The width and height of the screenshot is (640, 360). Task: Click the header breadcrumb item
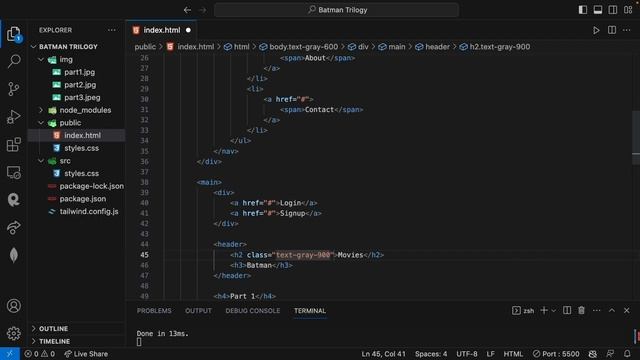pyautogui.click(x=433, y=47)
